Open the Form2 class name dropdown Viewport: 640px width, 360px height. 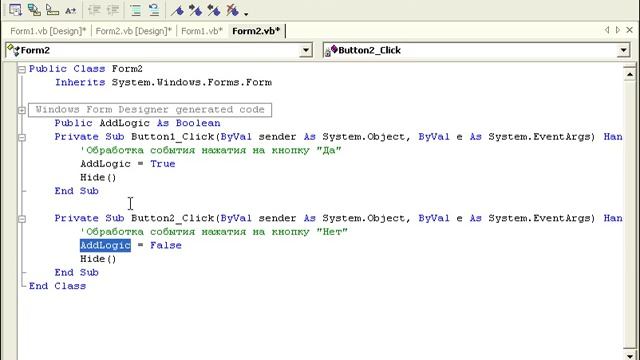pos(306,50)
